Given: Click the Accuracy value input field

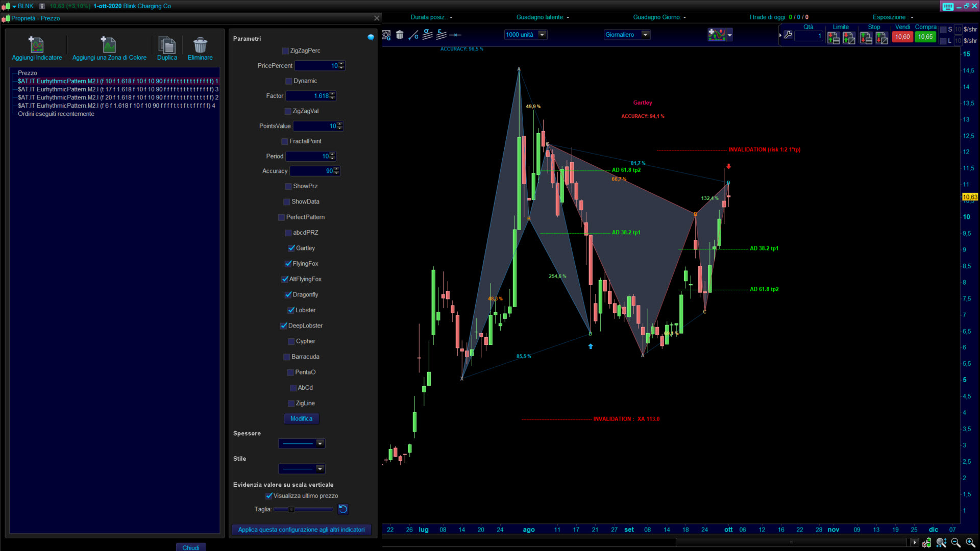Looking at the screenshot, I should (x=312, y=171).
